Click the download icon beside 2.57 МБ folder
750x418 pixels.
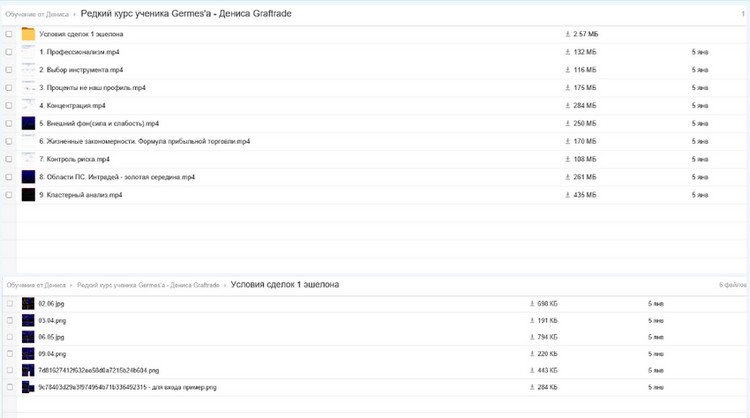point(566,34)
